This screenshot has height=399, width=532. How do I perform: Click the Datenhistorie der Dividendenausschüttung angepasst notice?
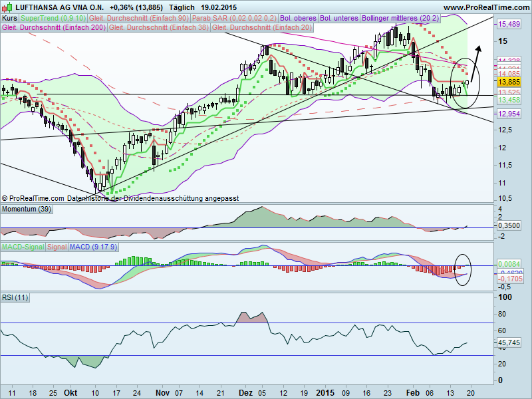[153, 198]
